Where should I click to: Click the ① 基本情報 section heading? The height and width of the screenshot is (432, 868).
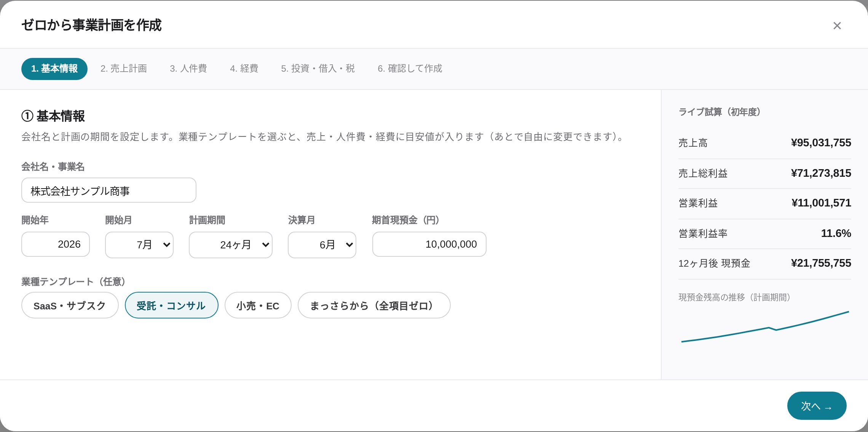point(53,116)
